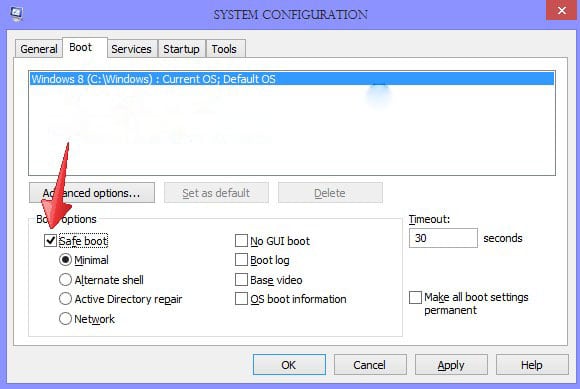Check Make all boot settings permanent

tap(415, 297)
